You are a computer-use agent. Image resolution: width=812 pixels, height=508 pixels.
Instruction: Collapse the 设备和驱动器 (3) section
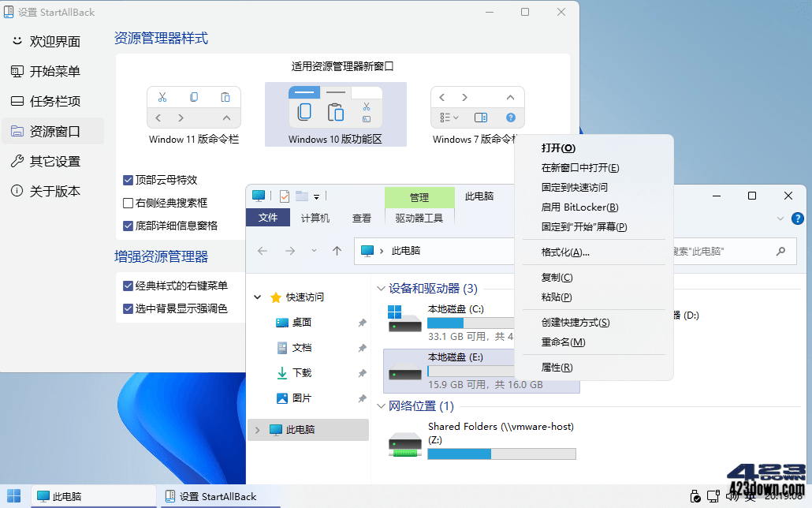pos(382,288)
